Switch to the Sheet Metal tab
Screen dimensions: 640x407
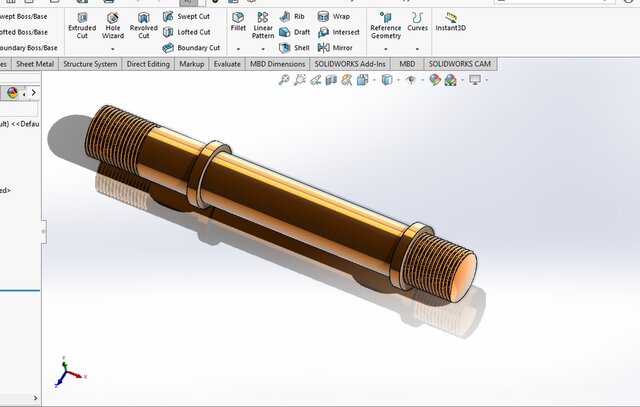click(x=35, y=64)
